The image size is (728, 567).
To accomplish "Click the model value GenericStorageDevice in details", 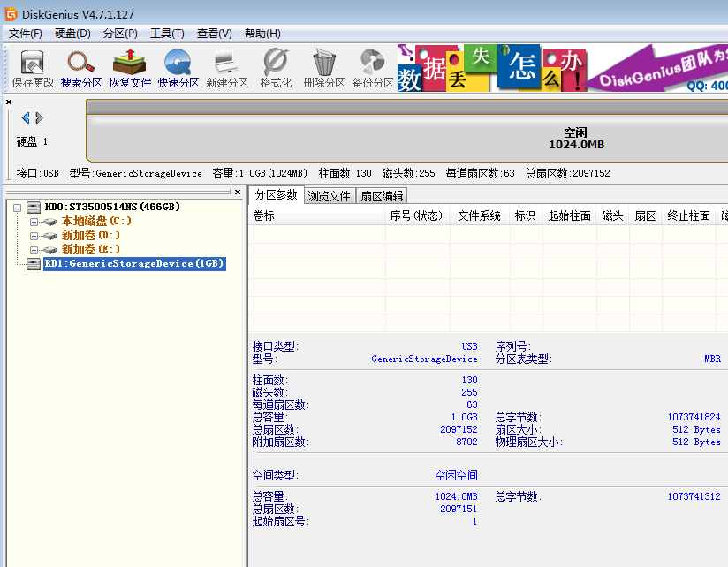I will point(424,359).
